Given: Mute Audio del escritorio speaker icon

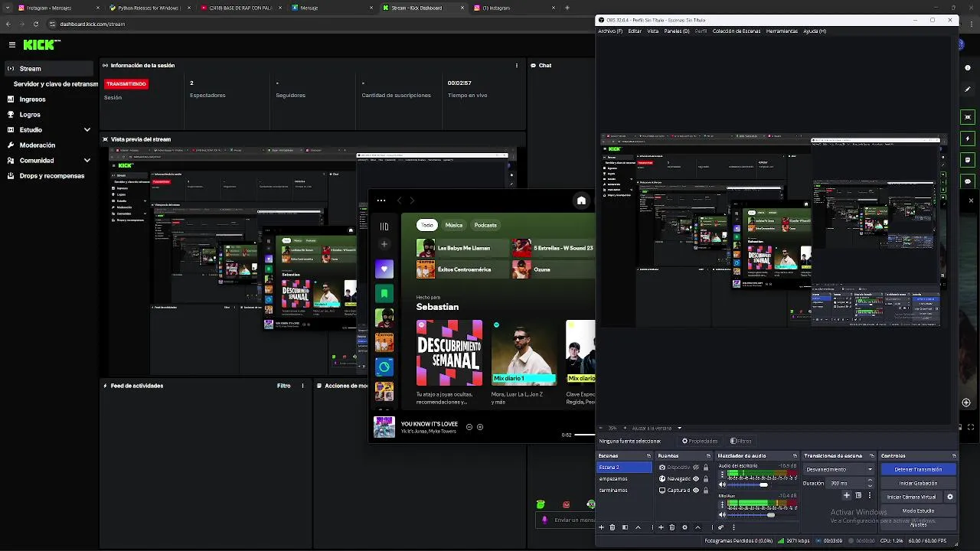Looking at the screenshot, I should 722,484.
